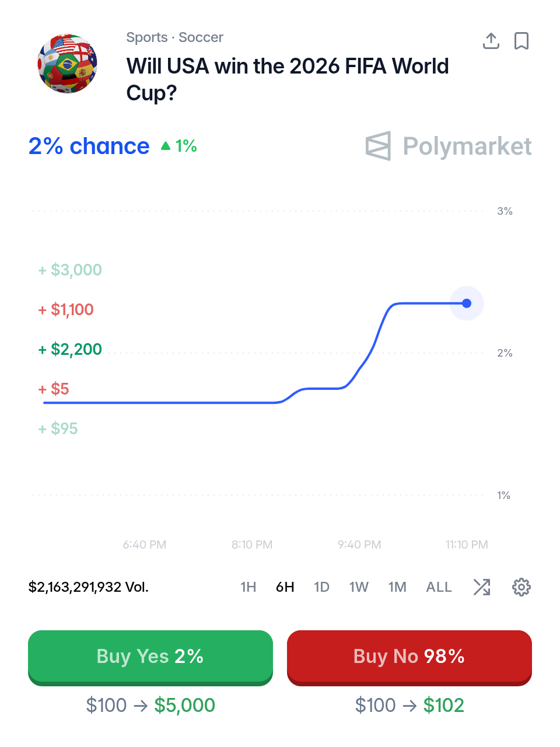Open the Soccer category link

click(201, 37)
